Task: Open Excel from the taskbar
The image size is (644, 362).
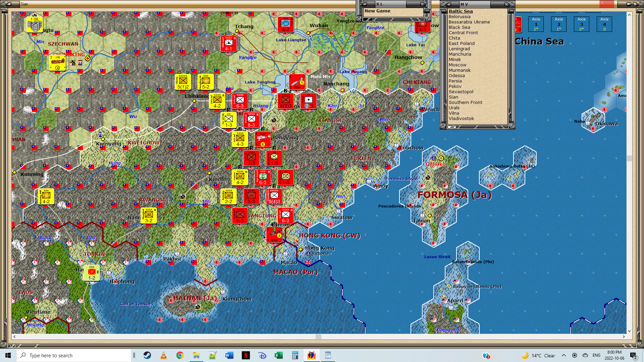Action: tap(278, 355)
